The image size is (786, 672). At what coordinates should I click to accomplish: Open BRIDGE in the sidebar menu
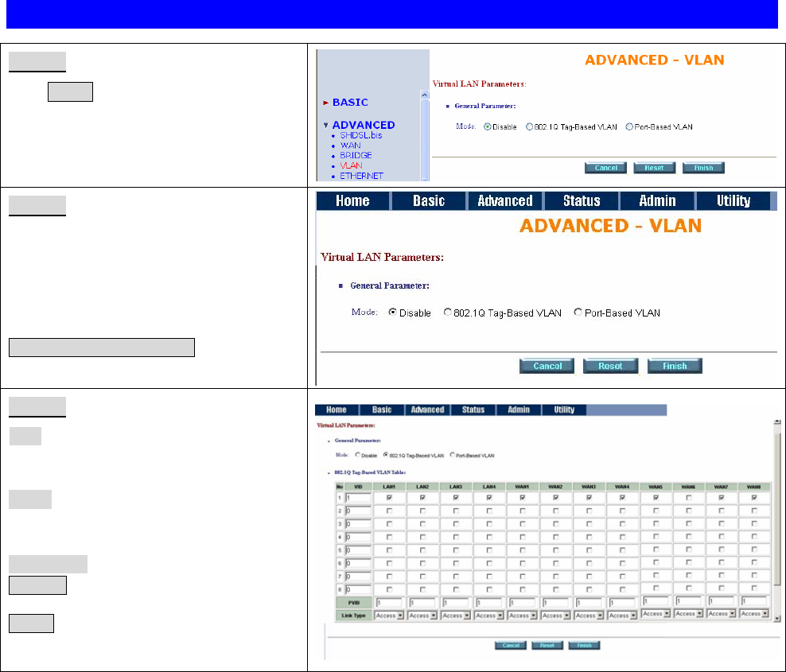tap(356, 155)
